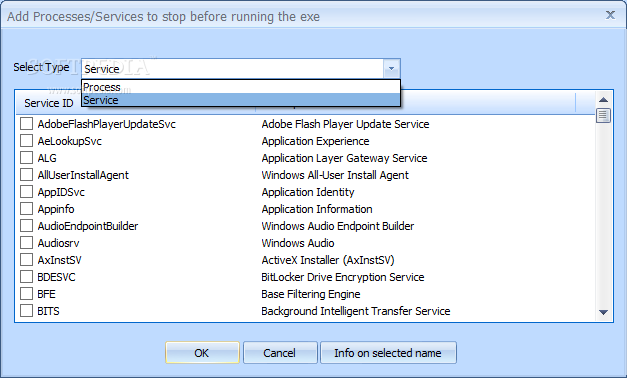Open the Select Type dropdown arrow
The height and width of the screenshot is (378, 627).
coord(391,69)
